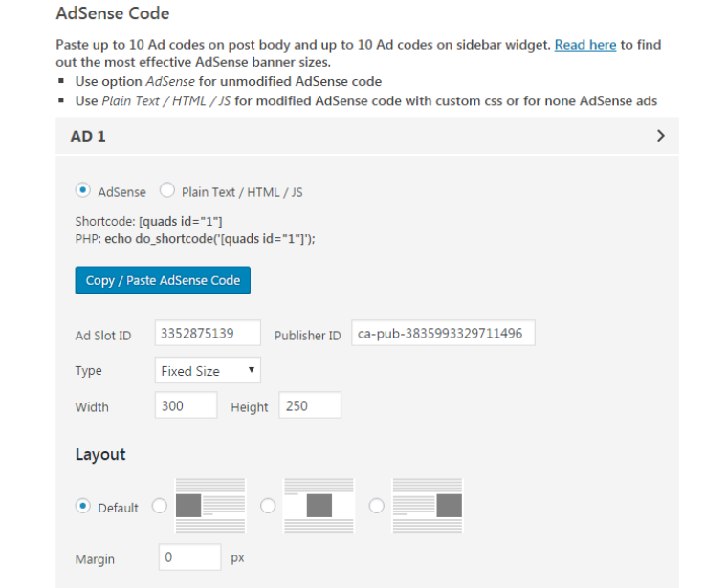Viewport: 727px width, 588px height.
Task: Select the Default layout radio button
Action: click(83, 506)
